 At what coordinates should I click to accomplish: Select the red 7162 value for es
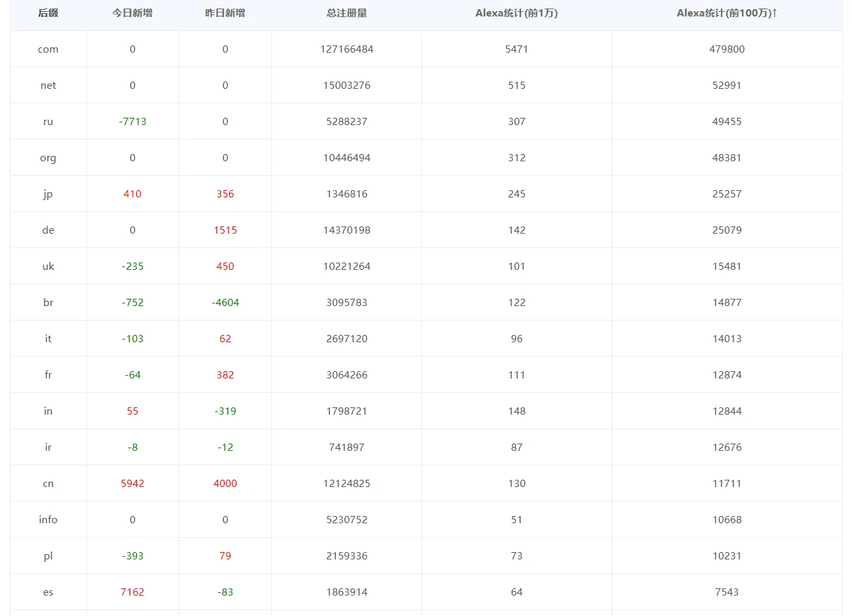tap(132, 592)
